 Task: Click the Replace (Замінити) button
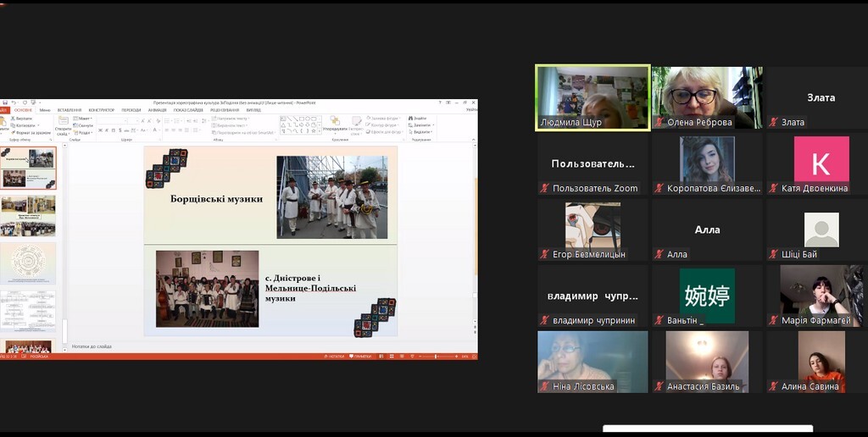tap(420, 125)
